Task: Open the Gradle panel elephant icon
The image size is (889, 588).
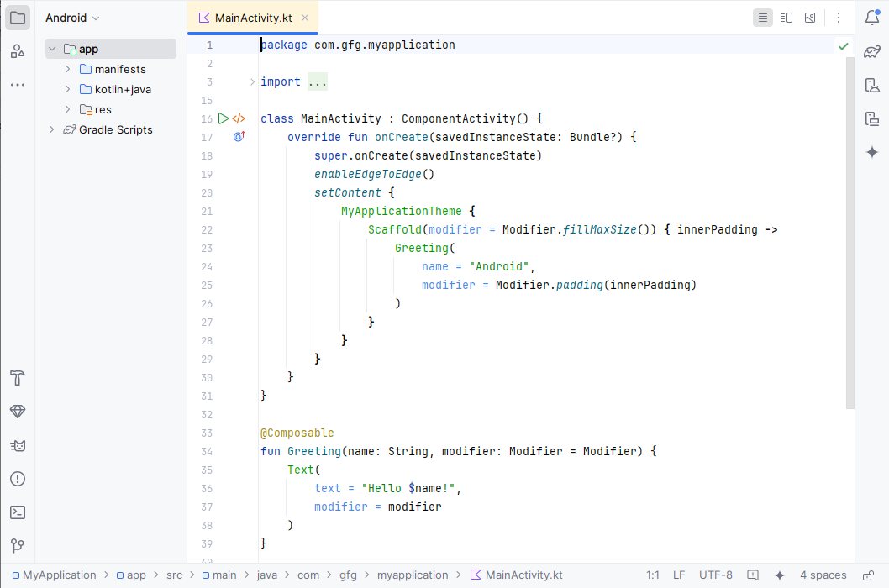Action: click(872, 51)
